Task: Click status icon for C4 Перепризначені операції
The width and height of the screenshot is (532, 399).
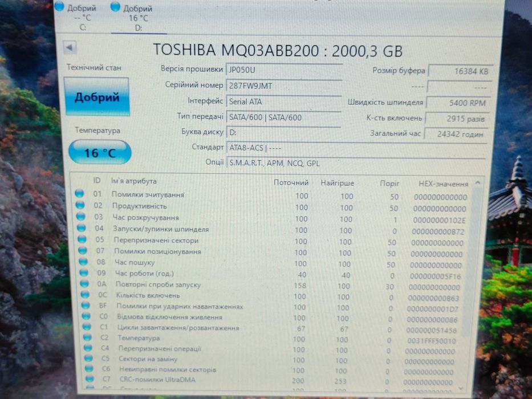Action: tap(88, 348)
